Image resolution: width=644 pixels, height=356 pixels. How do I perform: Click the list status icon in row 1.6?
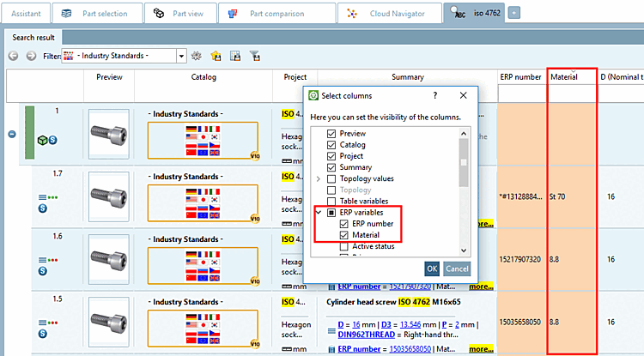click(47, 260)
